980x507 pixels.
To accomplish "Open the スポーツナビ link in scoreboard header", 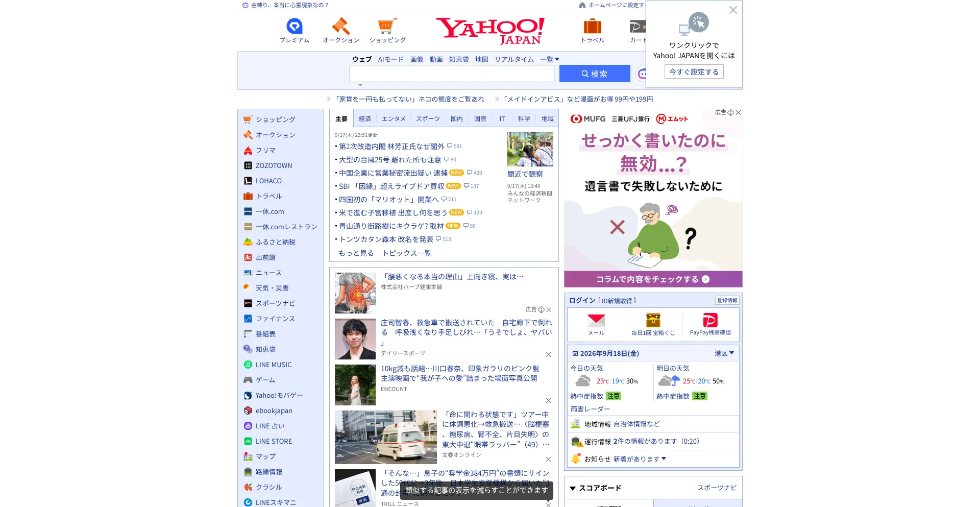I will (x=717, y=488).
